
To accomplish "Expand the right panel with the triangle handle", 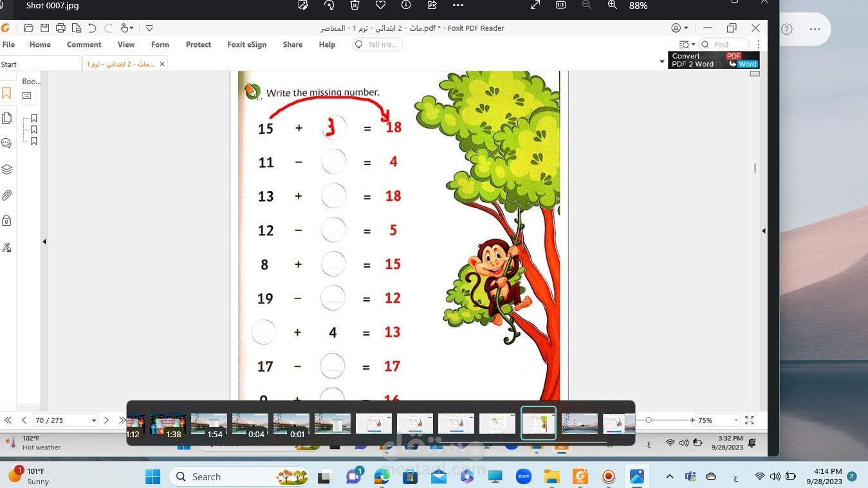I will [x=763, y=231].
